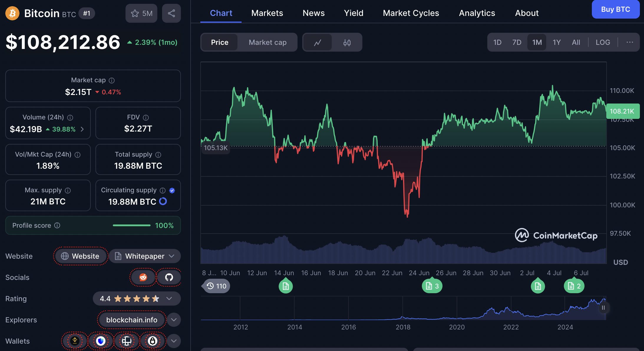Click the #1 rank badge

point(87,13)
